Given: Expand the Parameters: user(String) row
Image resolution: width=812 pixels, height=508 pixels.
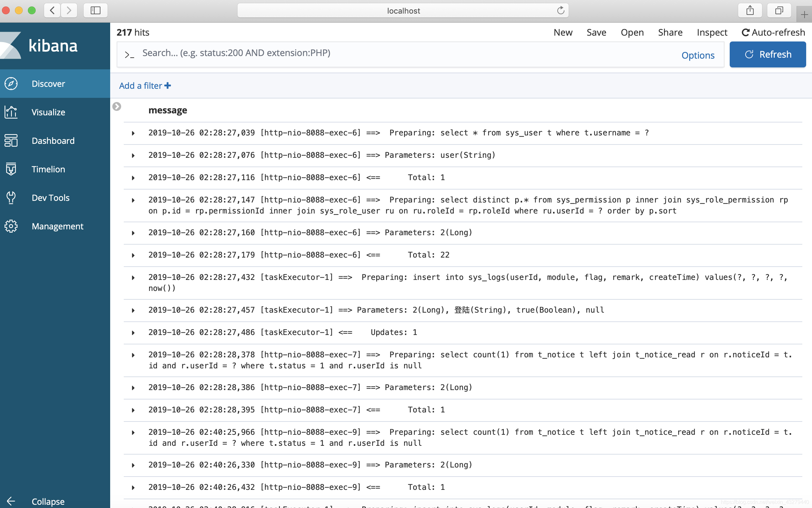Looking at the screenshot, I should 133,156.
